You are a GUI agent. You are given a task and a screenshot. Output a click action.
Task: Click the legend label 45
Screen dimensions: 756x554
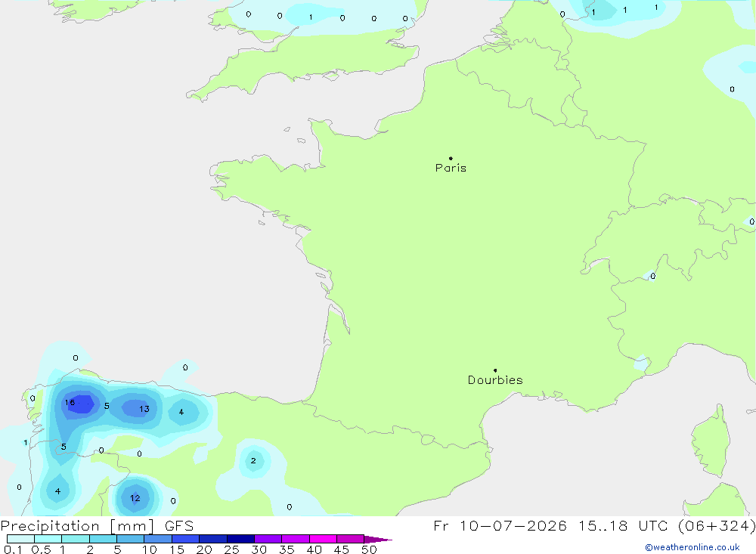[x=342, y=549]
